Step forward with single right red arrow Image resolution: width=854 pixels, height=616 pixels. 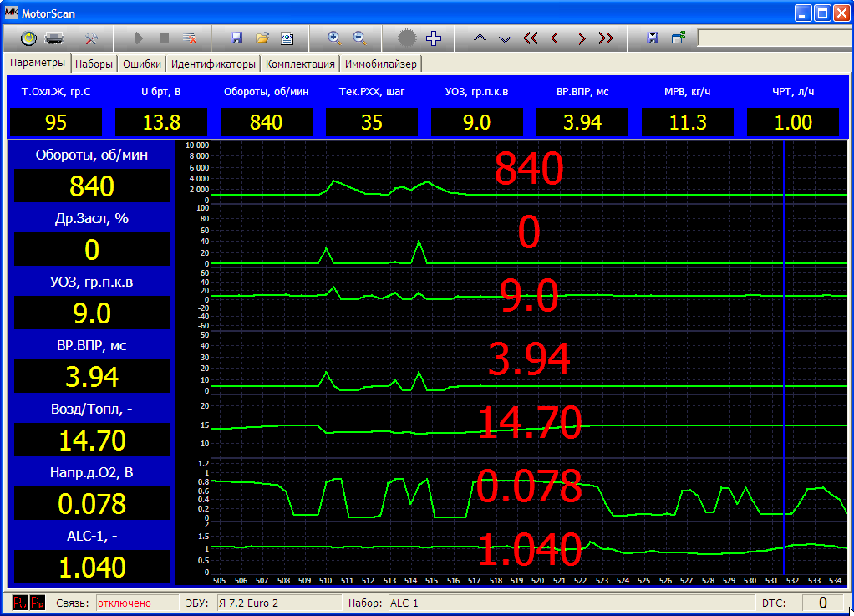[x=582, y=38]
